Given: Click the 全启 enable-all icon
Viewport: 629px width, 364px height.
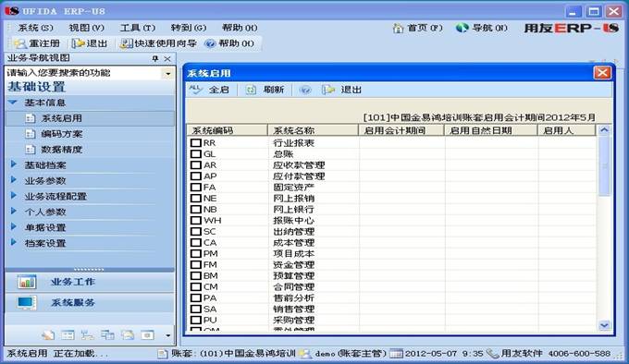Looking at the screenshot, I should pyautogui.click(x=196, y=90).
